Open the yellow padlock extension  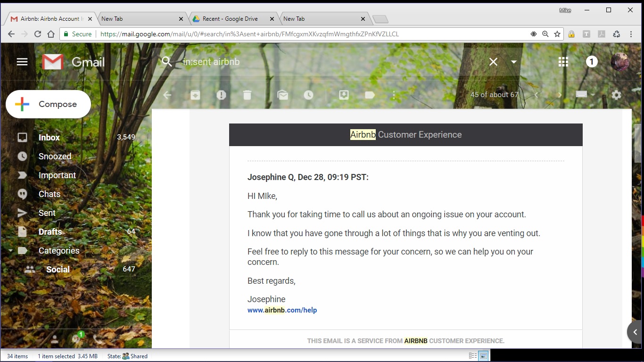pos(571,34)
